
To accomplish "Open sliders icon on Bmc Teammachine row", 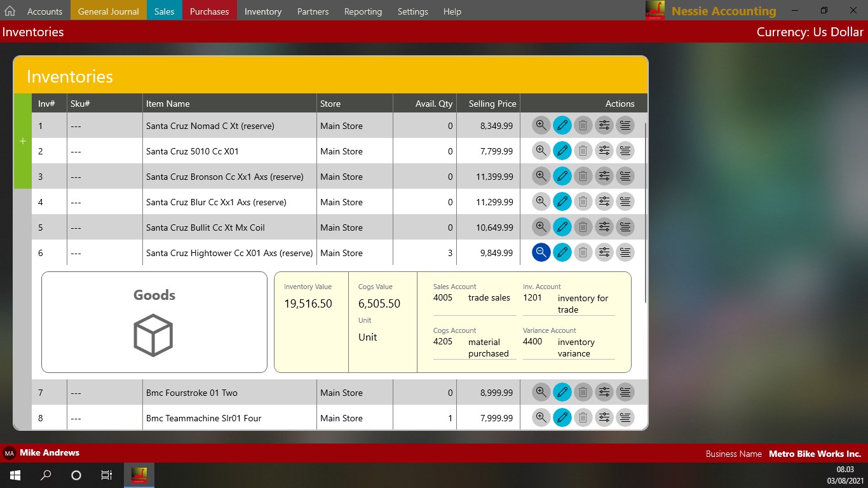I will pyautogui.click(x=604, y=418).
